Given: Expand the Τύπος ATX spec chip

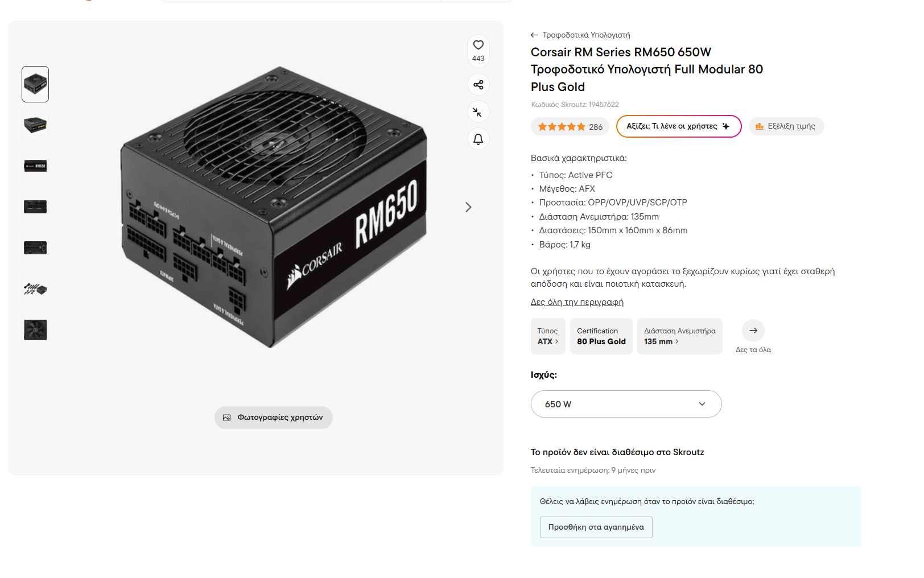Looking at the screenshot, I should (548, 336).
